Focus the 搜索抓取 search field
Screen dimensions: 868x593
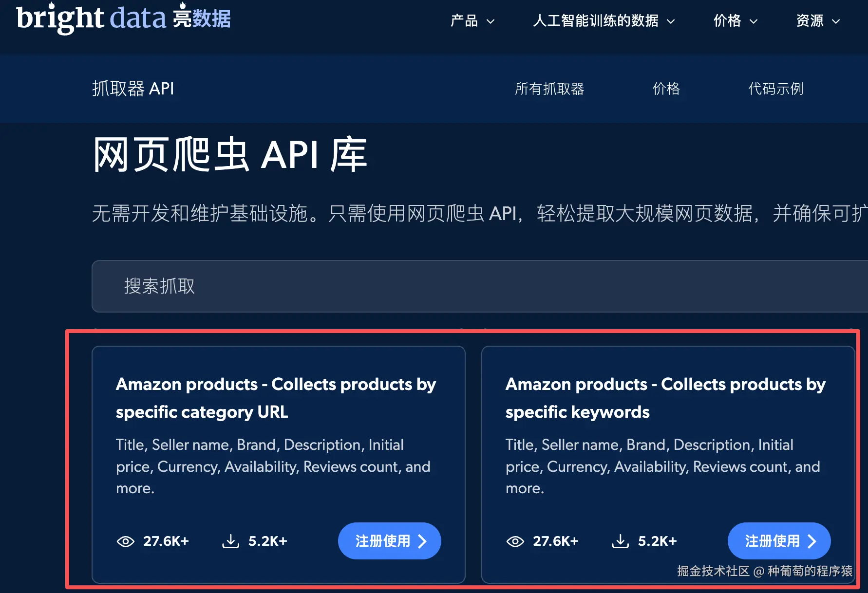click(480, 286)
